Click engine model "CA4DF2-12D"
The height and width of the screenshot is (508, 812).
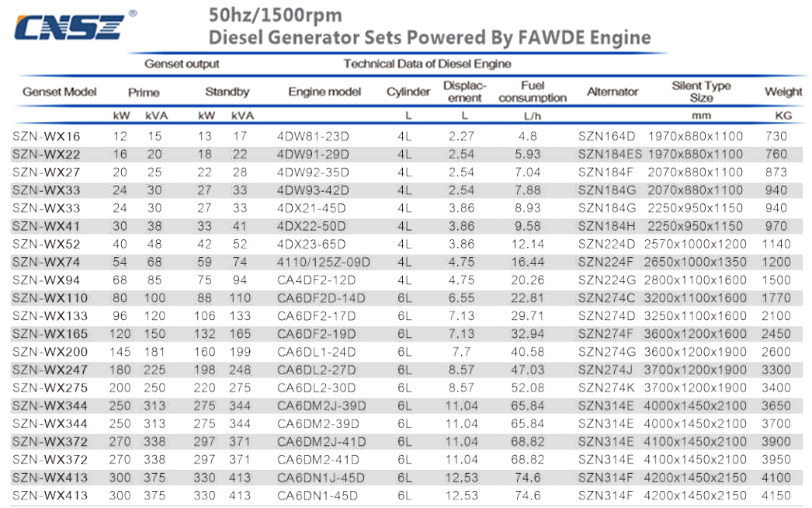317,280
